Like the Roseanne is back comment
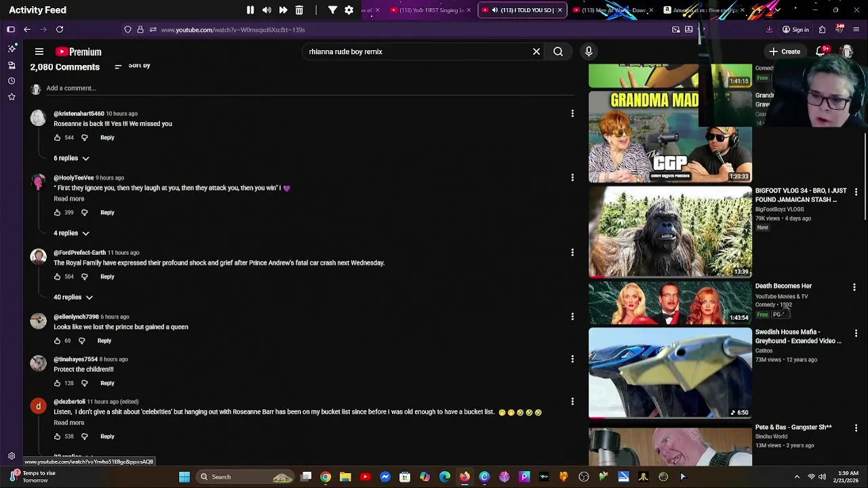The height and width of the screenshot is (488, 868). click(57, 138)
